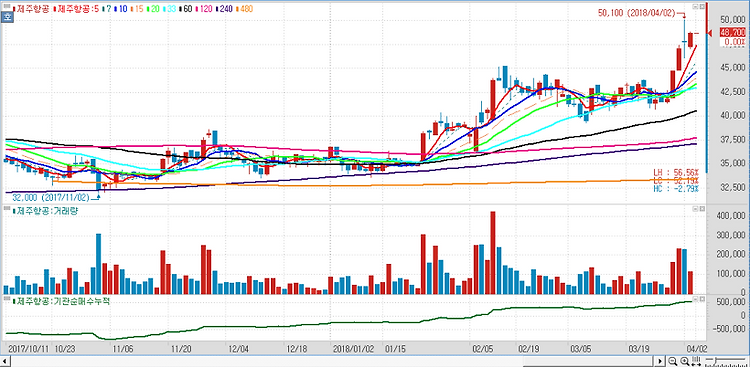Select the black 60-day moving average legend

tap(186, 9)
